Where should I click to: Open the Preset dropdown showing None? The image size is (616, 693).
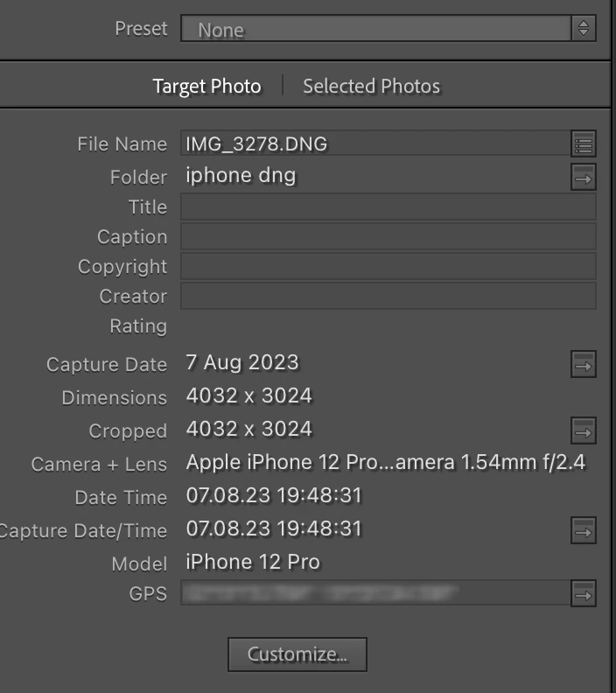(x=376, y=29)
